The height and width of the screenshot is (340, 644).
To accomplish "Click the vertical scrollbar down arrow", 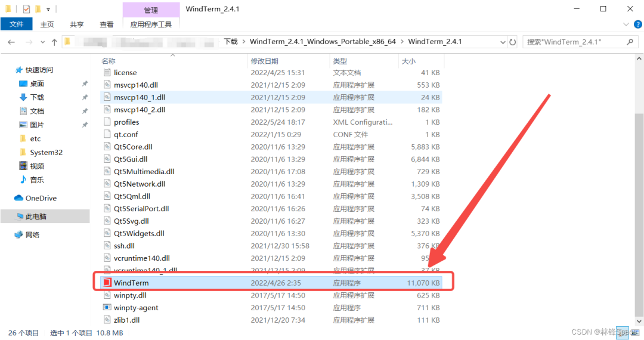I will (x=639, y=322).
